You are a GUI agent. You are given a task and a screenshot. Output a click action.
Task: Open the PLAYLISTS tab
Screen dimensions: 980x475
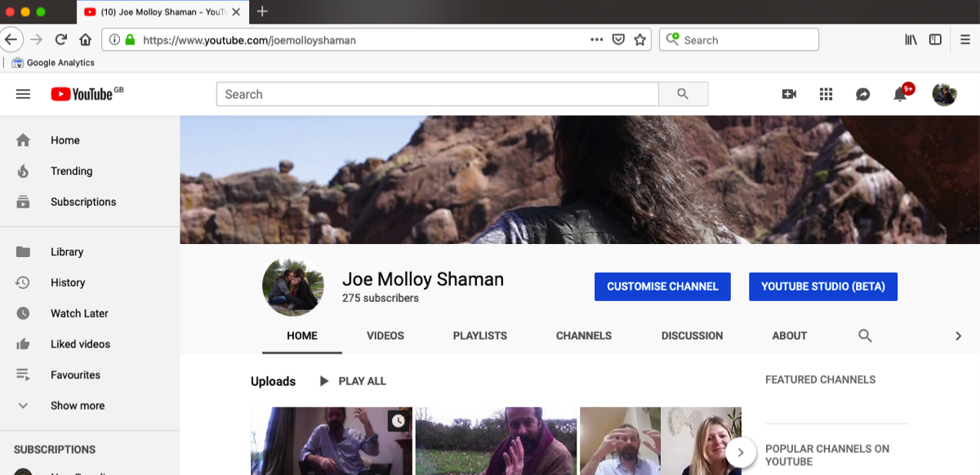coord(480,335)
